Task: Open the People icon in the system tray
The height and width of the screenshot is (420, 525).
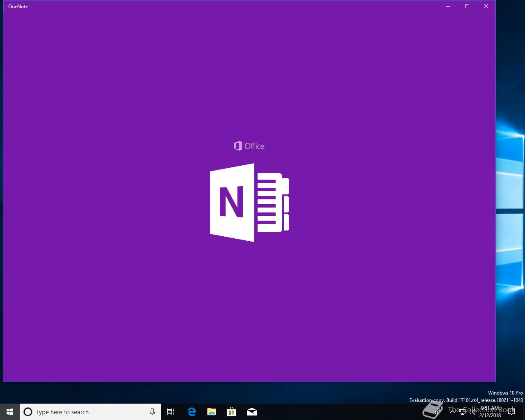Action: [437, 412]
